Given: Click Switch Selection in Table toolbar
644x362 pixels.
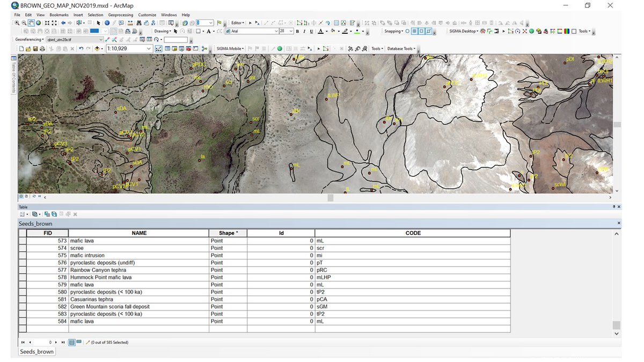Looking at the screenshot, I should pyautogui.click(x=54, y=214).
